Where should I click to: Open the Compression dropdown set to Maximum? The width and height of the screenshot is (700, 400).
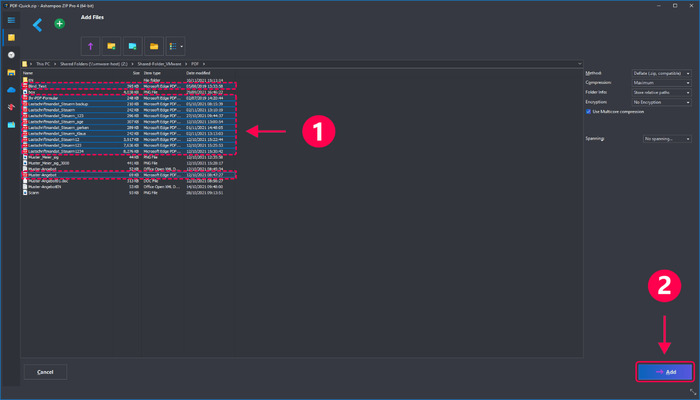(x=662, y=83)
